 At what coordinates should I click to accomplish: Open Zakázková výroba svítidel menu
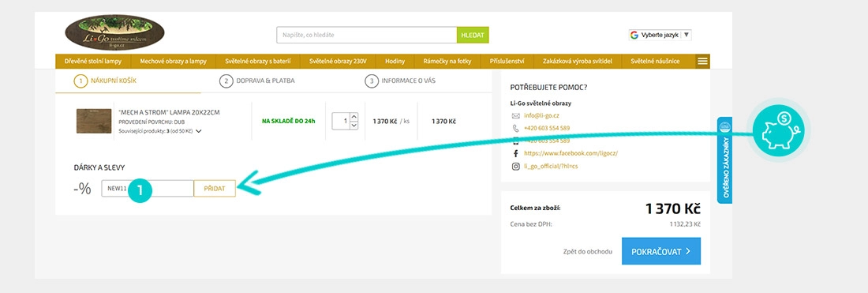click(578, 61)
